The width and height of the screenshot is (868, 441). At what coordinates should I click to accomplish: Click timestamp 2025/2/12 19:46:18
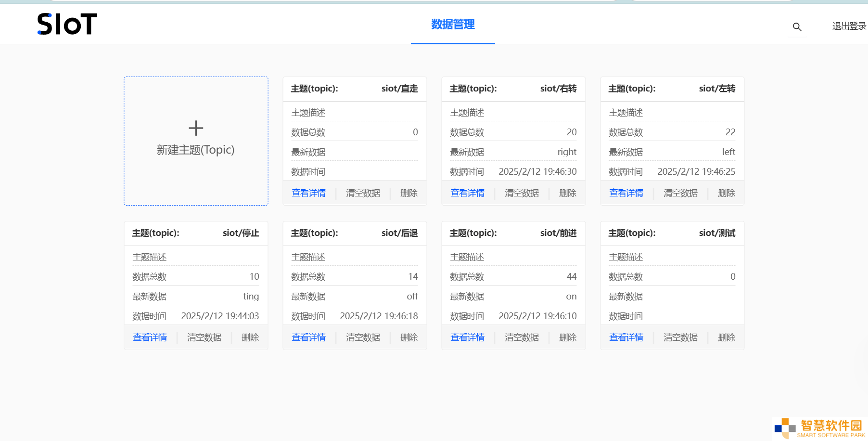[x=379, y=316]
